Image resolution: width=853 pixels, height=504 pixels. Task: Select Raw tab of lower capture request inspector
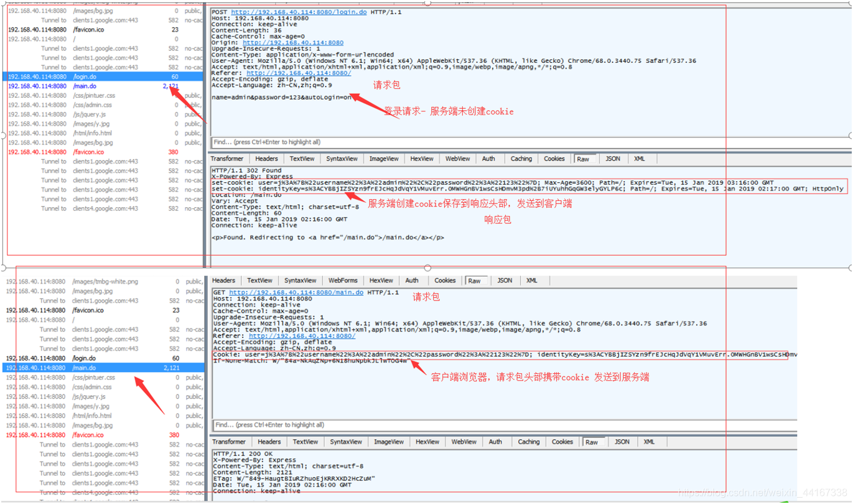point(475,281)
